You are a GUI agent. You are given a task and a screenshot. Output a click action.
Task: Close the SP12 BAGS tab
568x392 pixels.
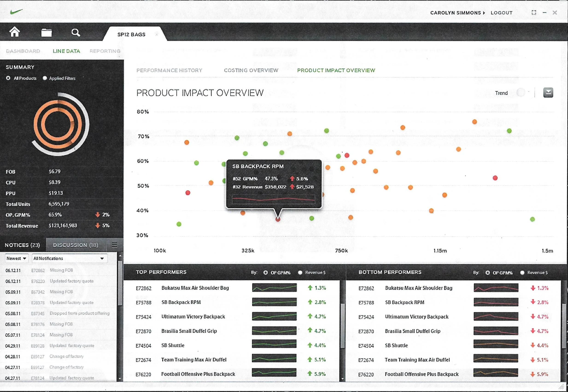157,34
